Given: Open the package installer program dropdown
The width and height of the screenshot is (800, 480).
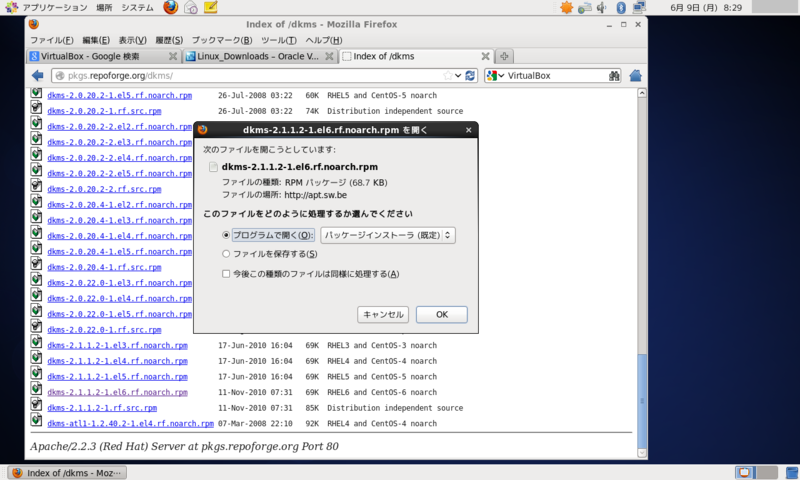Looking at the screenshot, I should coord(388,235).
